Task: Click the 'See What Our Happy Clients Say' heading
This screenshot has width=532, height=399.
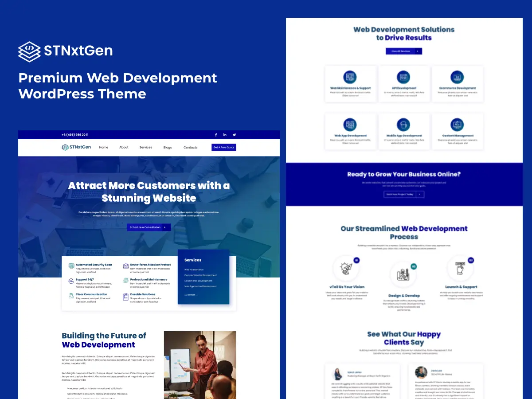Action: click(x=404, y=338)
